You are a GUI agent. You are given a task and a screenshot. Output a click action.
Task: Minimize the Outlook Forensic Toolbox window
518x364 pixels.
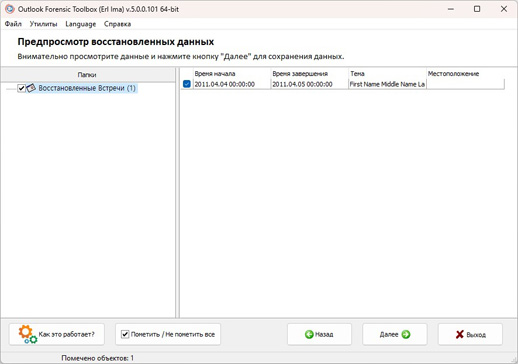(x=451, y=9)
